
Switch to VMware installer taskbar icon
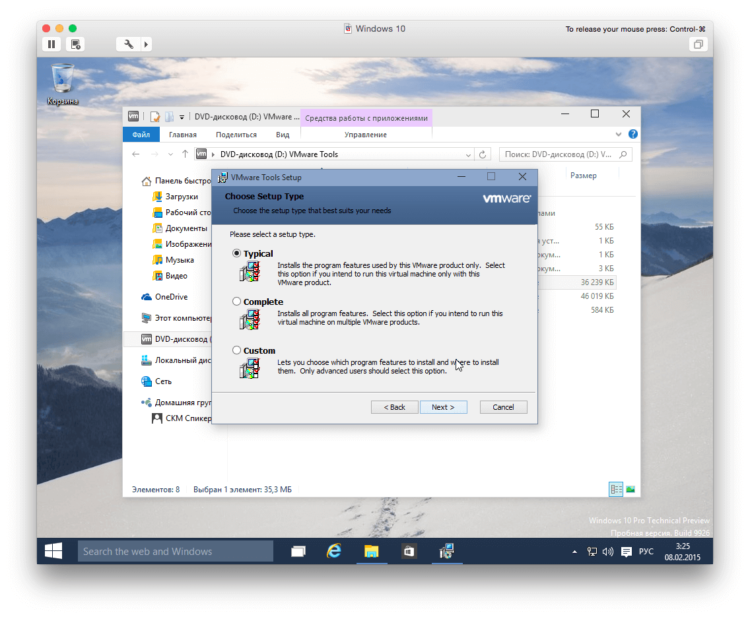click(446, 551)
